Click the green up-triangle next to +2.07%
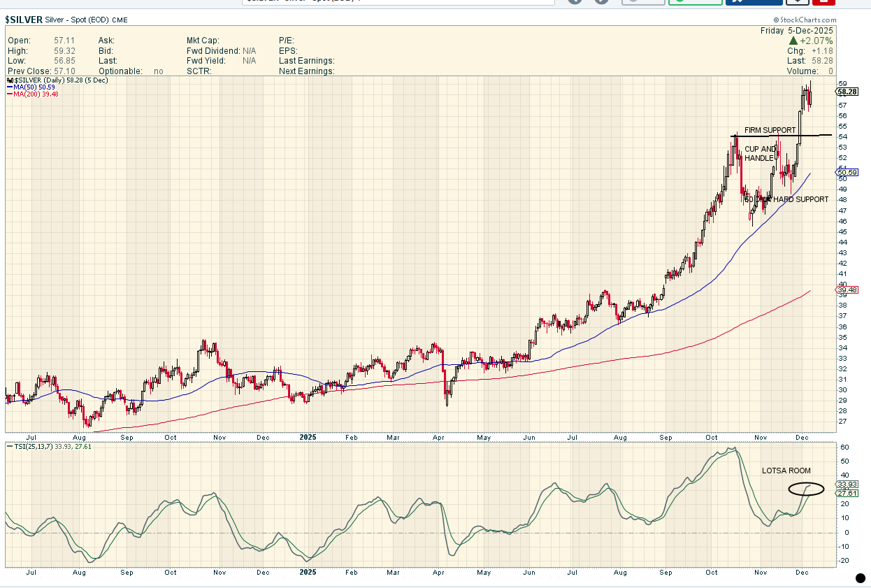This screenshot has width=871, height=588. point(793,41)
